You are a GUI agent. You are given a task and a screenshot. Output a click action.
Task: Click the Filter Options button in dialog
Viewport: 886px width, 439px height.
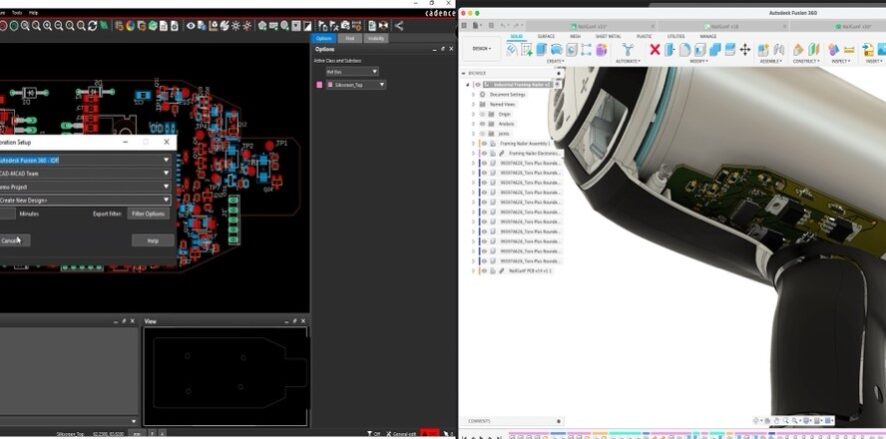click(x=148, y=214)
